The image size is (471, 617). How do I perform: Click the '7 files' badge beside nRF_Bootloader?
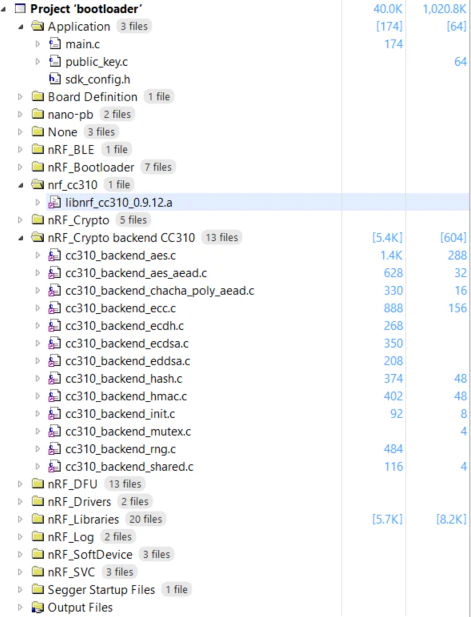coord(158,167)
